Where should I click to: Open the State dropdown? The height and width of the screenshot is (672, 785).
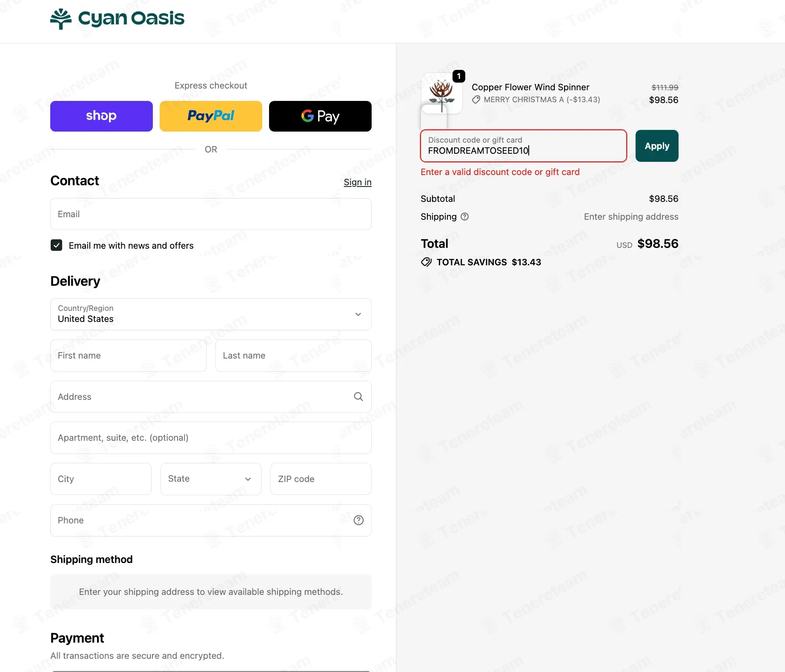(x=211, y=479)
